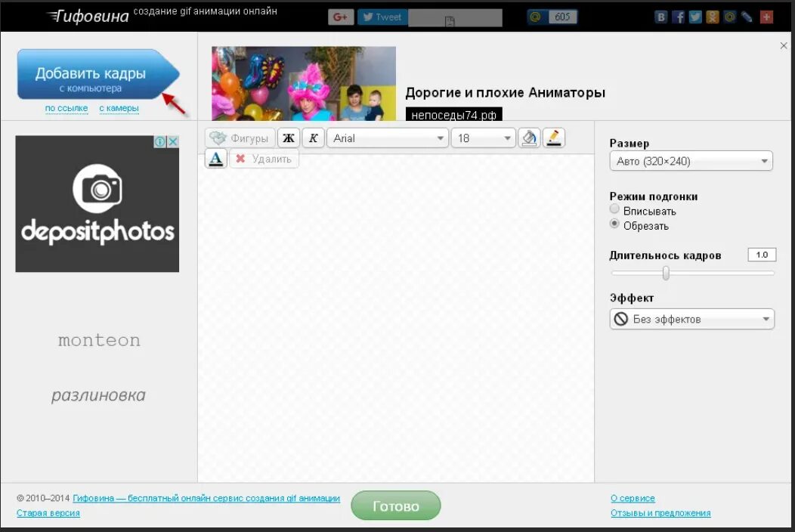Open the Без эффектов effect dropdown
The image size is (795, 532).
[691, 319]
